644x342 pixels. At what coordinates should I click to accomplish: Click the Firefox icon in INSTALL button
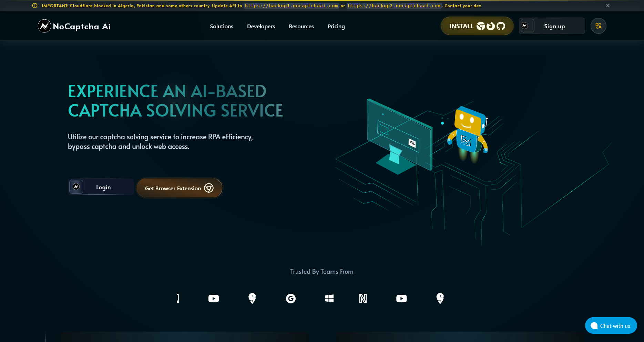491,26
